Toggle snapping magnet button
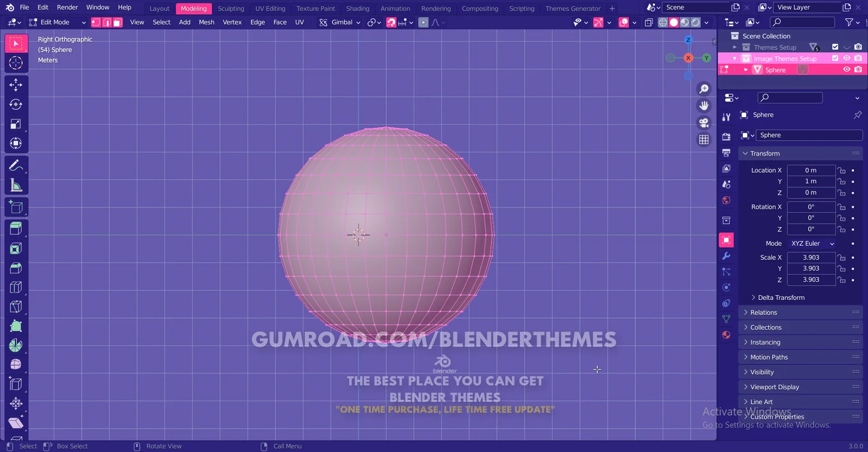The height and width of the screenshot is (452, 868). [391, 22]
